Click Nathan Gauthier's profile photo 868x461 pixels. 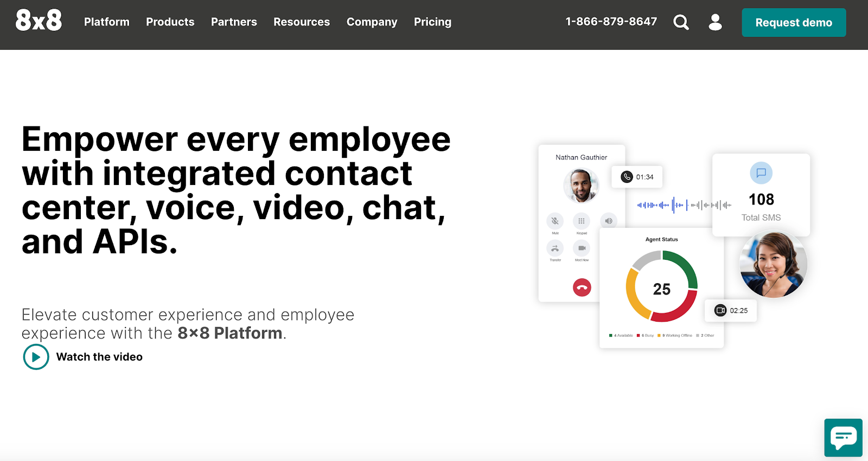(581, 185)
